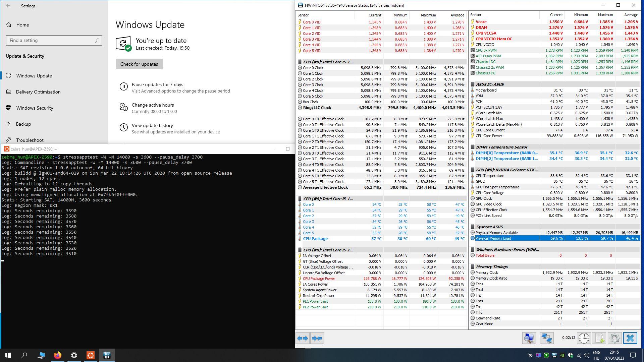Image resolution: width=644 pixels, height=362 pixels.
Task: Click the collapse columns arrows button in HWiNFO
Action: 317,338
